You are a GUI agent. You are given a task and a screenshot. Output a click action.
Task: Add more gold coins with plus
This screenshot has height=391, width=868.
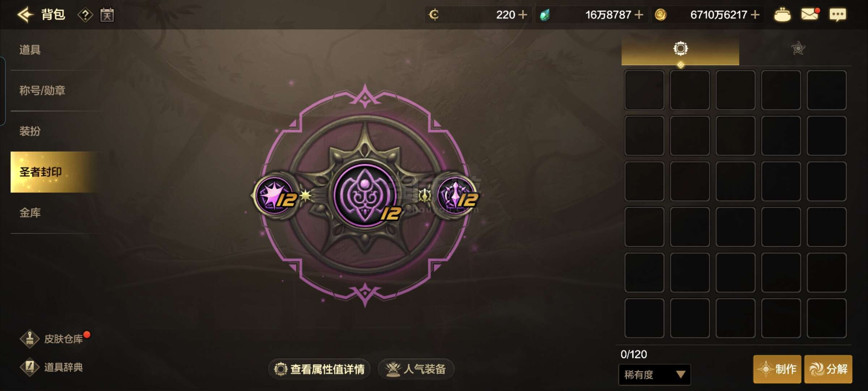pos(755,15)
